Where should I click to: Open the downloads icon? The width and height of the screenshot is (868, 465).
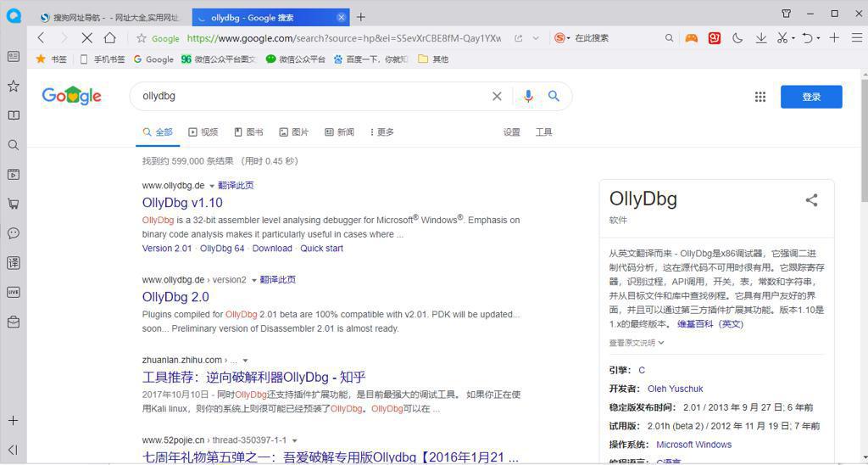(761, 38)
